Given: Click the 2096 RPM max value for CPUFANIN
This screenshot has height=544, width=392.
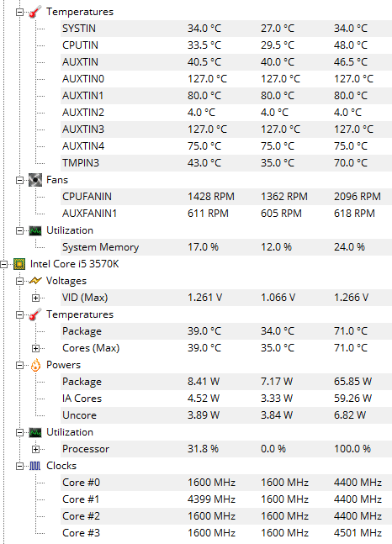Looking at the screenshot, I should (x=358, y=197).
